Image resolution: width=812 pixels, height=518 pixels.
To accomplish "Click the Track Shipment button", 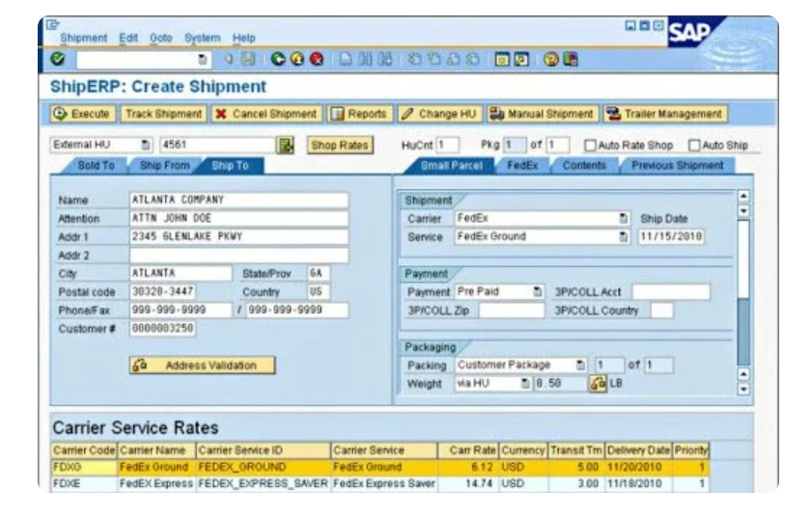I will tap(163, 114).
